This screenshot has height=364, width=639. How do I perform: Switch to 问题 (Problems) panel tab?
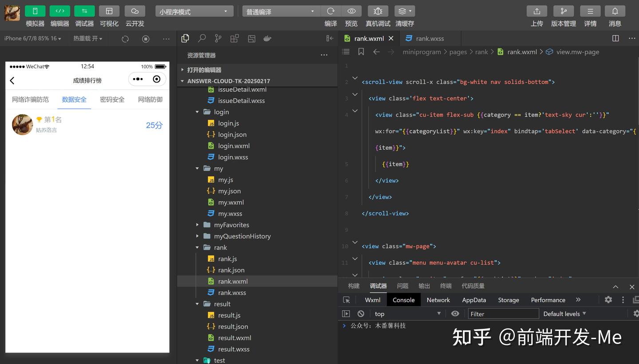pos(402,286)
